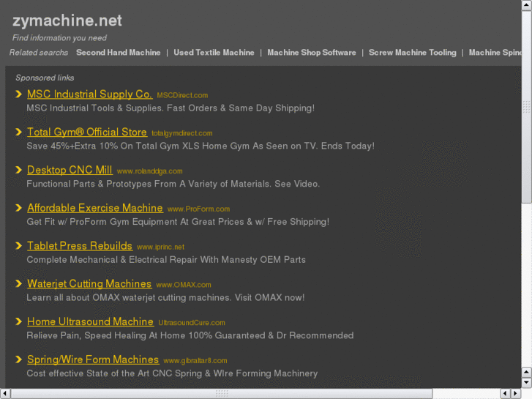Click the vertical scrollbar's inner up arrow near bottom
The width and height of the screenshot is (532, 399).
point(527,372)
